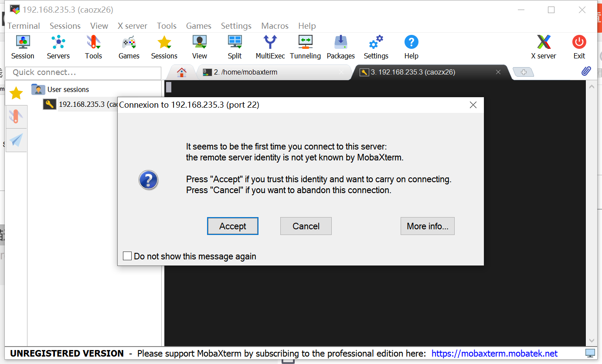Open a new tab with the plus tab
The width and height of the screenshot is (602, 364).
(524, 72)
